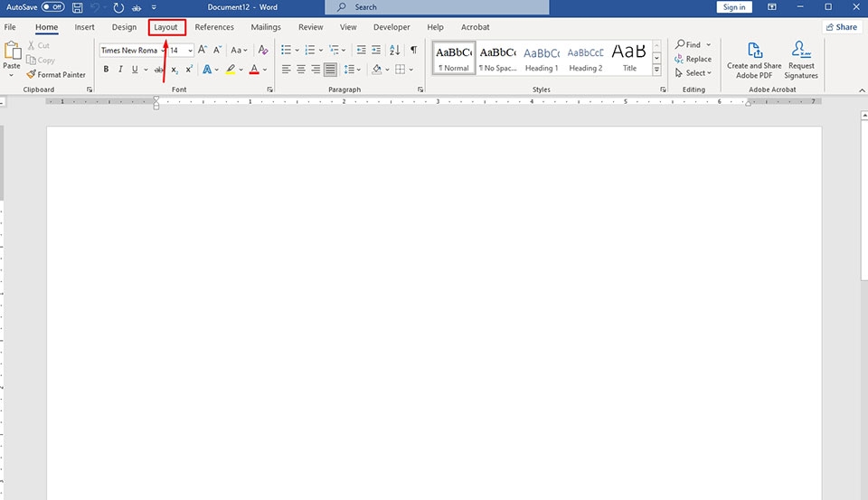Switch to the Insert tab
The width and height of the screenshot is (868, 500).
pyautogui.click(x=85, y=27)
